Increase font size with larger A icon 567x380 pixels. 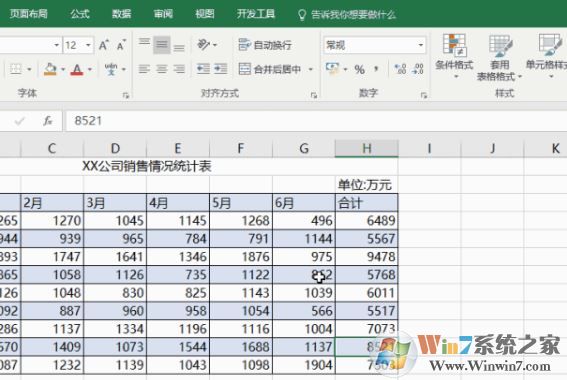pyautogui.click(x=104, y=45)
